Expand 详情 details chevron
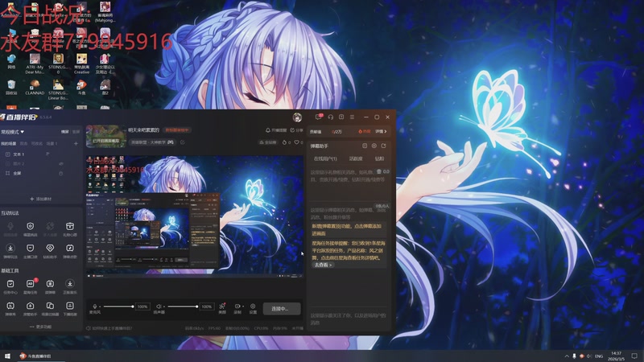The height and width of the screenshot is (362, 644). coord(381,131)
